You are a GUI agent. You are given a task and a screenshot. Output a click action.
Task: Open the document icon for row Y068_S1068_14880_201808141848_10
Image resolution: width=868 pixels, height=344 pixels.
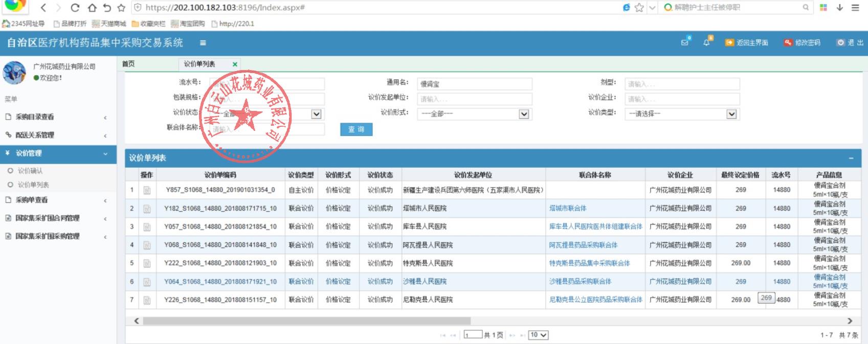coord(147,245)
